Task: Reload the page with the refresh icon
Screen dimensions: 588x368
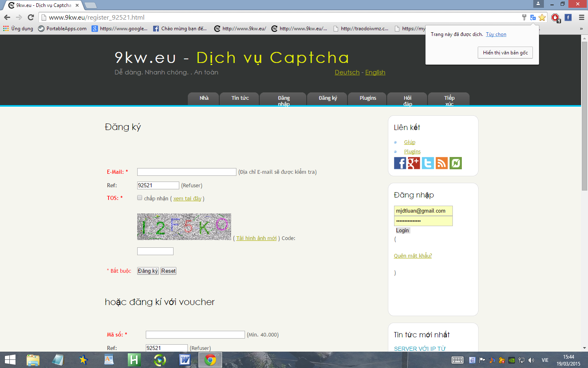Action: 31,17
